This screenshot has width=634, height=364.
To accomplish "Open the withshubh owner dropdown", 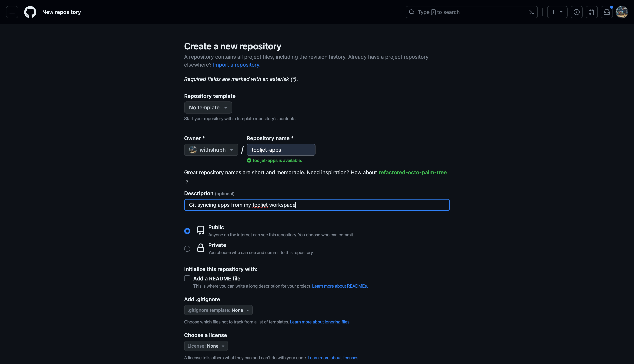I will point(211,150).
